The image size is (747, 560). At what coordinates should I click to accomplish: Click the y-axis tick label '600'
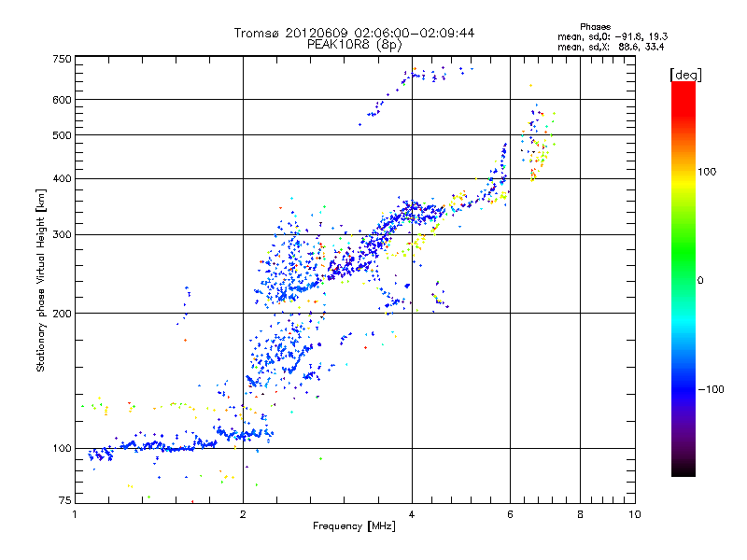pos(62,100)
